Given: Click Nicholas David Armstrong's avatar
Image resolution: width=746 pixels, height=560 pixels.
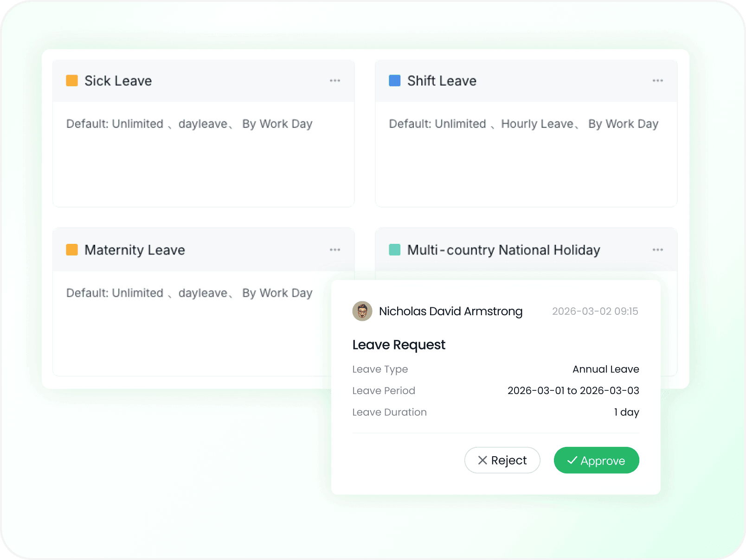Looking at the screenshot, I should point(362,311).
